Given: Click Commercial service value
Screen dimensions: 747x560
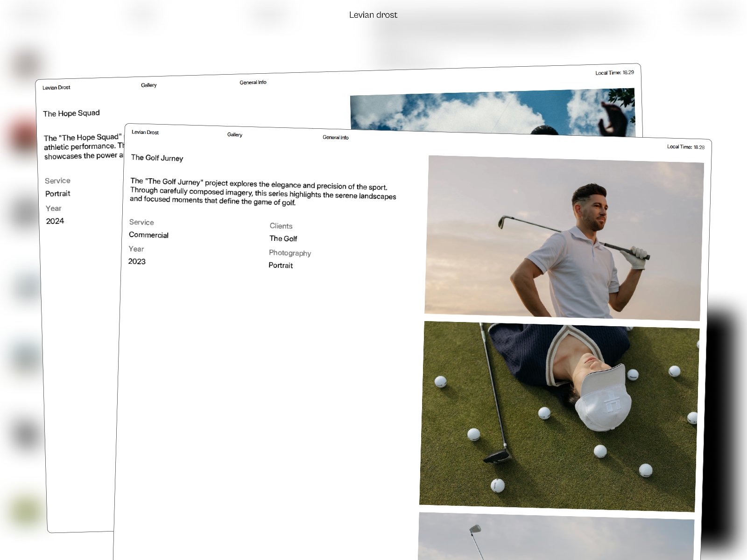Looking at the screenshot, I should [148, 235].
